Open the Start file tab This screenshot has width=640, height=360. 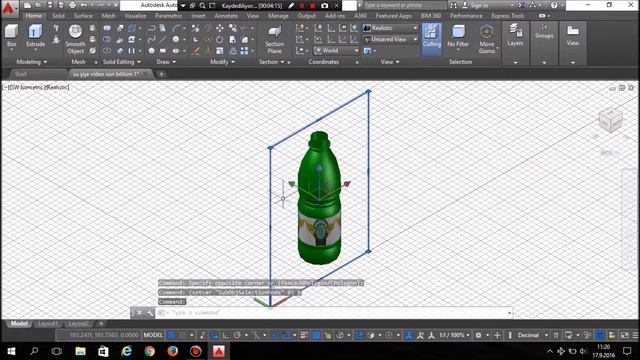pos(20,74)
